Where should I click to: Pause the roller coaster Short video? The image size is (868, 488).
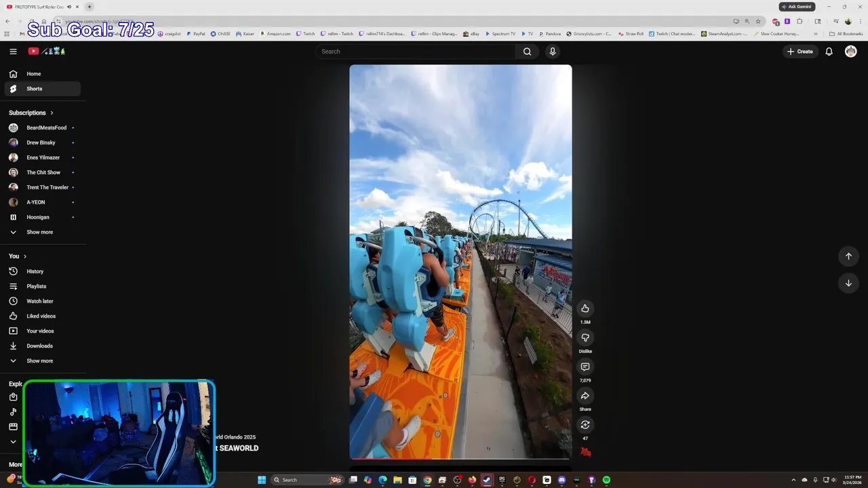tap(460, 262)
